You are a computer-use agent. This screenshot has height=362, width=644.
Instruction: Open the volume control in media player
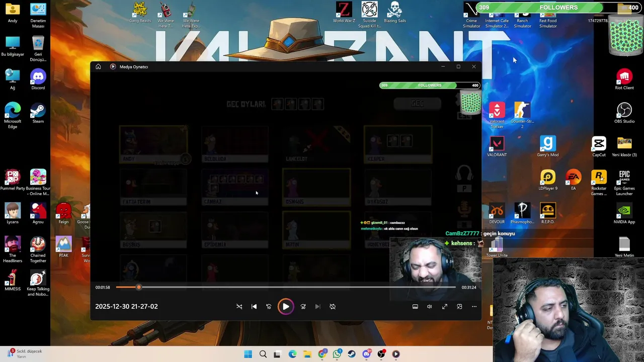430,307
